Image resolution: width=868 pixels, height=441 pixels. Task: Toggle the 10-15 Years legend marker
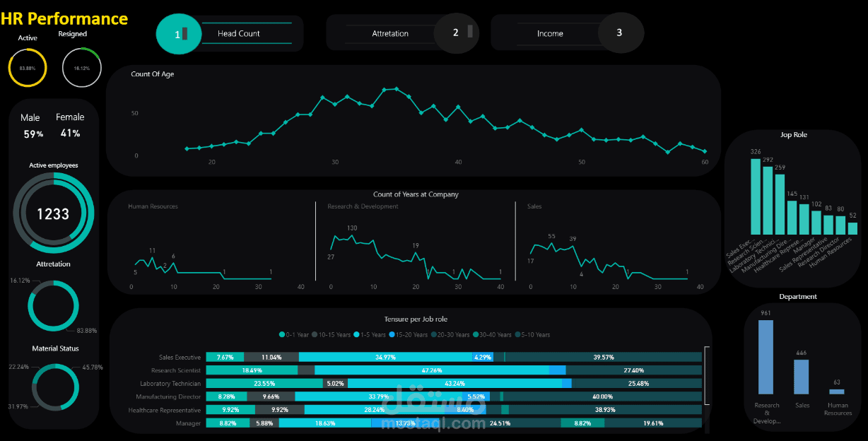[x=315, y=334]
